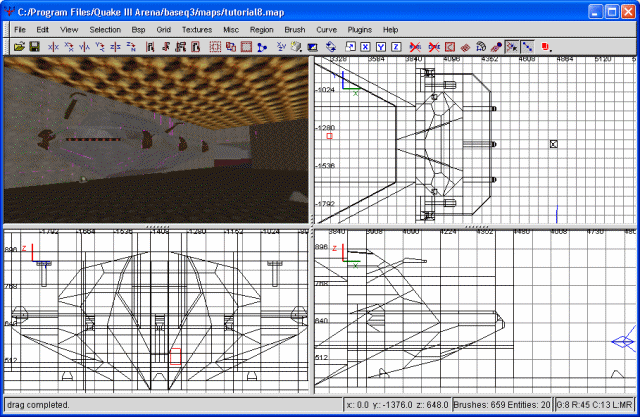Image resolution: width=640 pixels, height=417 pixels.
Task: Open the File menu
Action: pos(20,29)
